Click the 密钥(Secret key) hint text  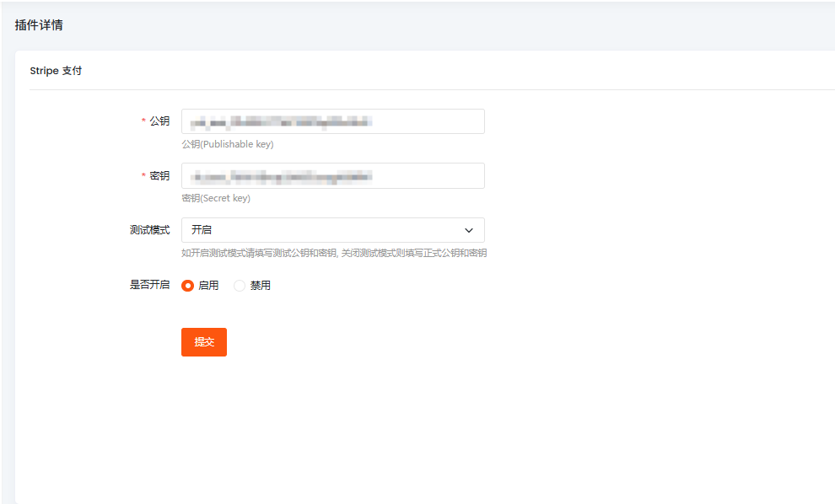coord(216,198)
